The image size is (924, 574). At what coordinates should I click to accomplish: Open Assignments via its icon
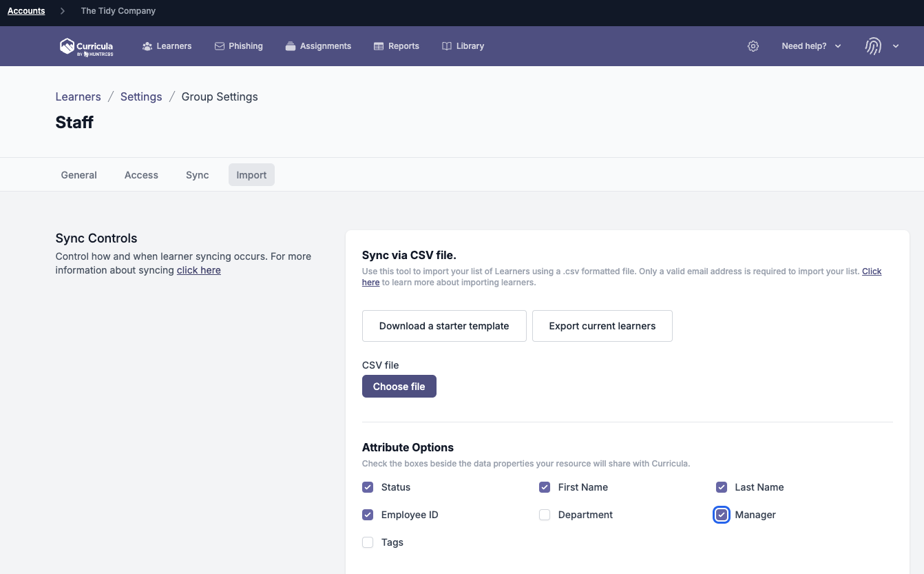[x=289, y=45]
